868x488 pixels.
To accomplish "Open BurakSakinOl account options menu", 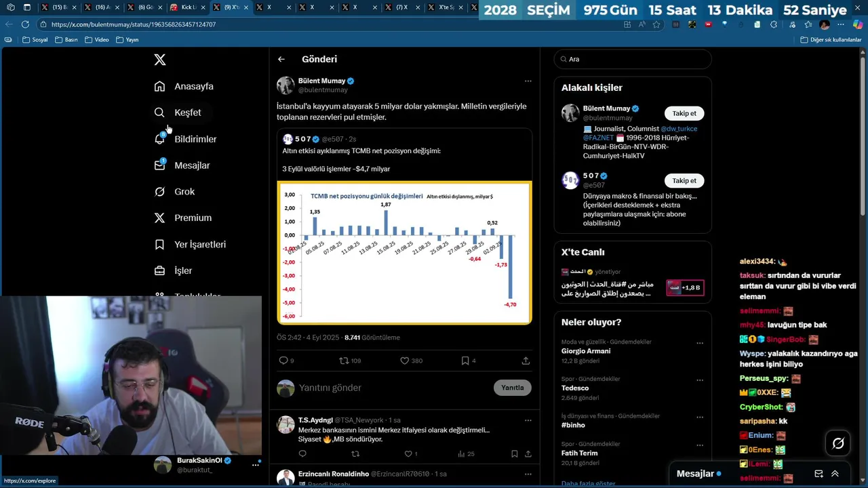I will tap(256, 464).
